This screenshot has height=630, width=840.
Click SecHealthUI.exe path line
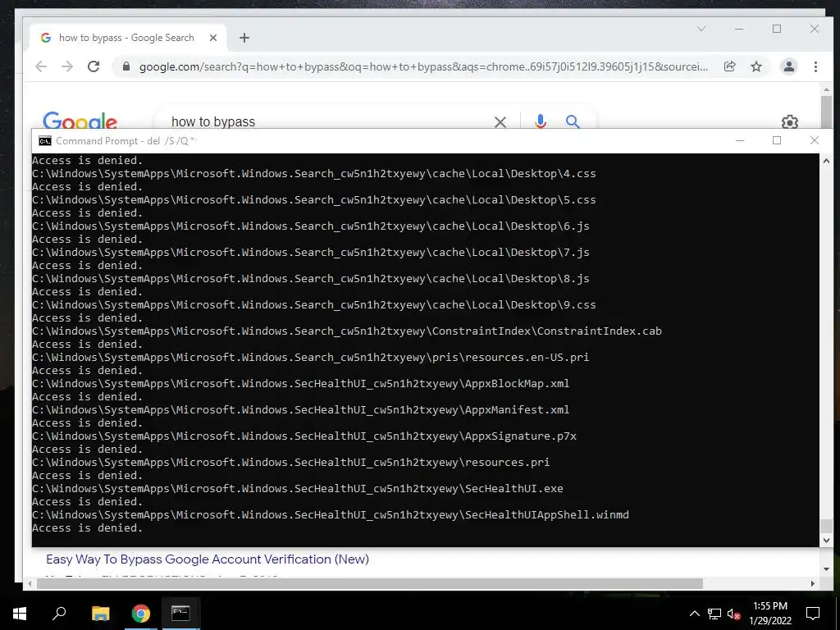(x=297, y=489)
